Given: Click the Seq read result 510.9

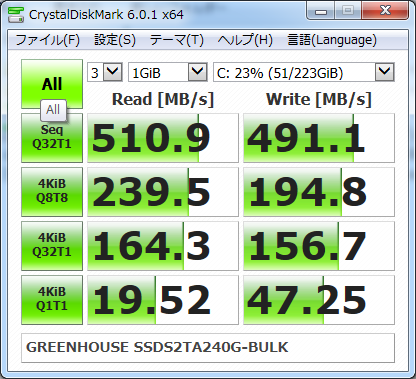Looking at the screenshot, I should pos(163,138).
